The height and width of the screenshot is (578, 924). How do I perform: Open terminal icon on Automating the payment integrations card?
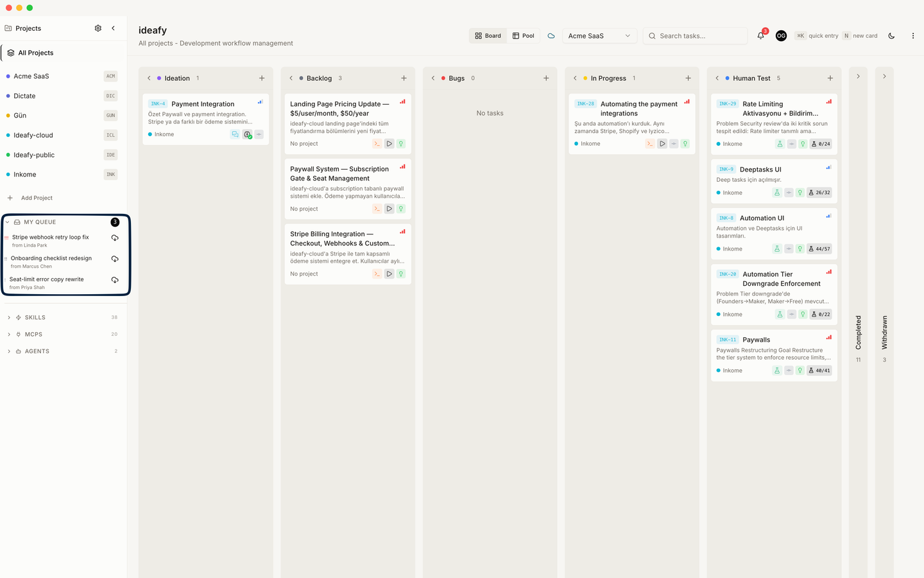click(650, 144)
